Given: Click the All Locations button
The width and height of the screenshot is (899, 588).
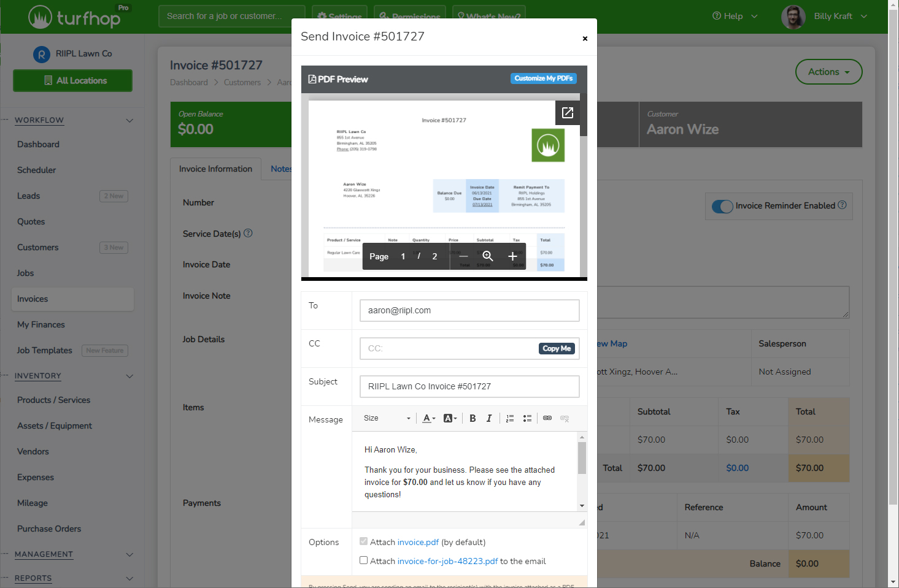Looking at the screenshot, I should [x=72, y=80].
